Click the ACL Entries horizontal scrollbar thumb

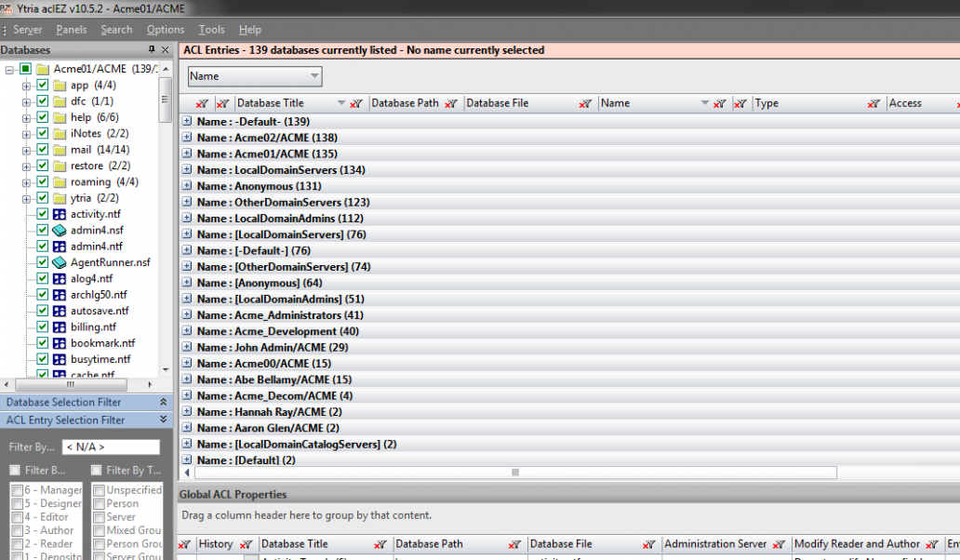[515, 473]
